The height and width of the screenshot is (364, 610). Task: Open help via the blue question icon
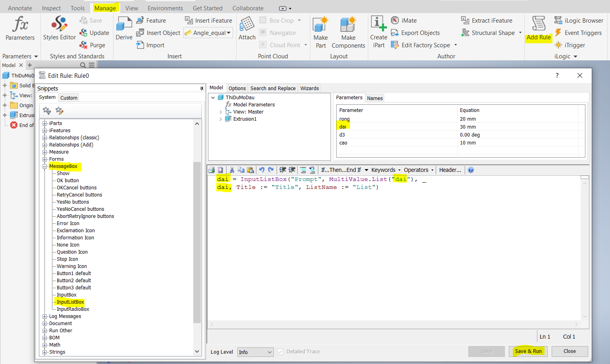pos(471,170)
